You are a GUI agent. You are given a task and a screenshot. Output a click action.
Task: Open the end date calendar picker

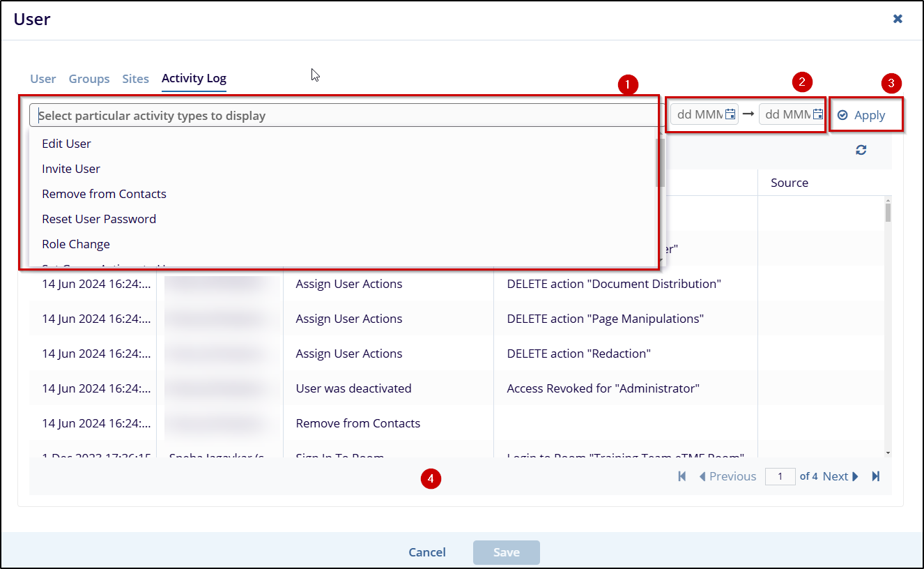(817, 115)
